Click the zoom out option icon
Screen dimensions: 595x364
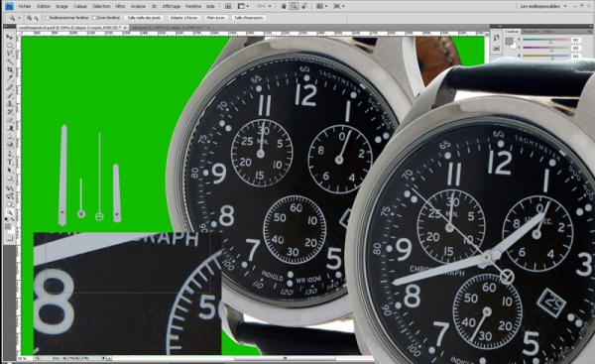click(x=36, y=18)
